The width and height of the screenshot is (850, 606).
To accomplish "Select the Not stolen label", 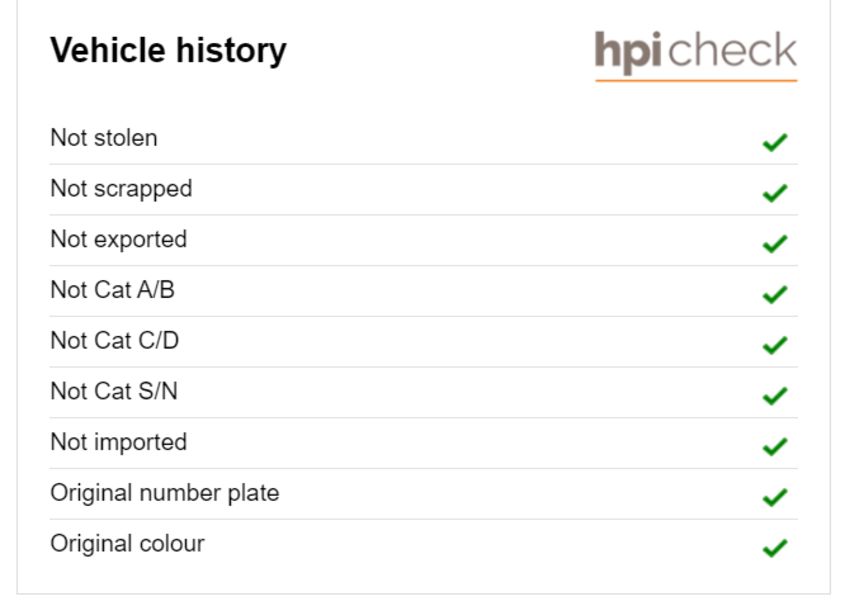I will (x=104, y=138).
